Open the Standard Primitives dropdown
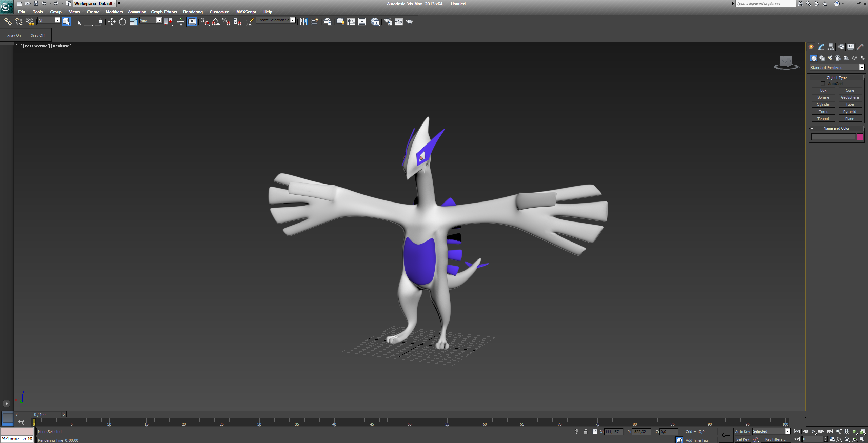868x443 pixels. (861, 68)
